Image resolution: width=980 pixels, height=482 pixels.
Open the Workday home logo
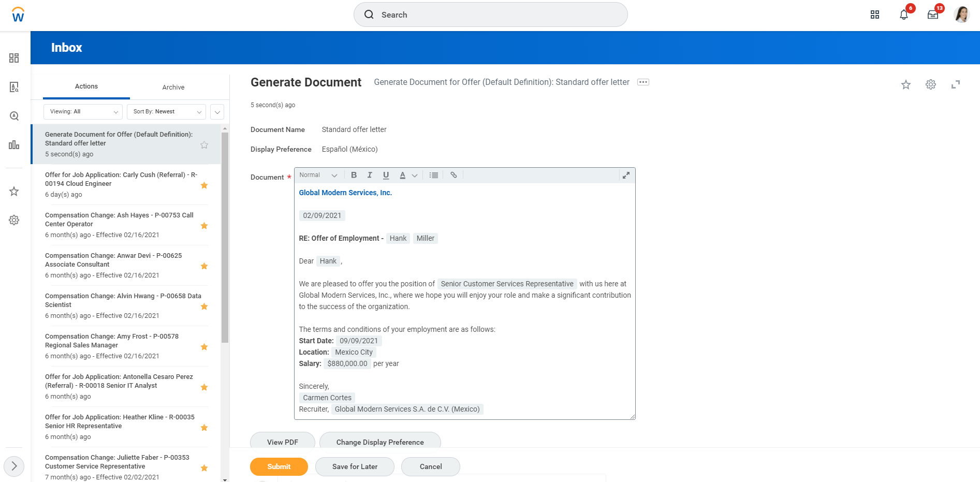pos(18,14)
